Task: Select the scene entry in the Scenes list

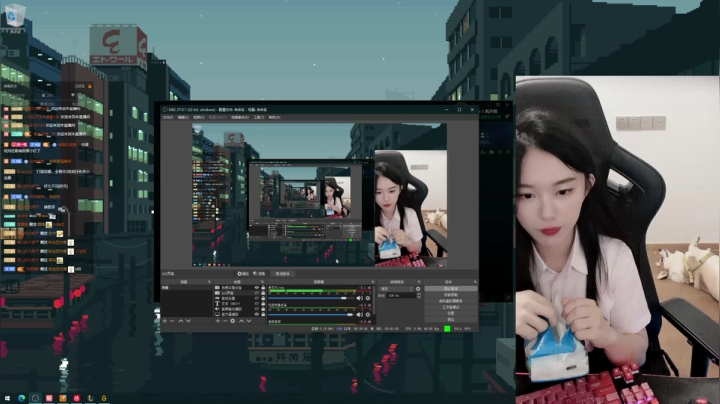Action: [x=186, y=287]
